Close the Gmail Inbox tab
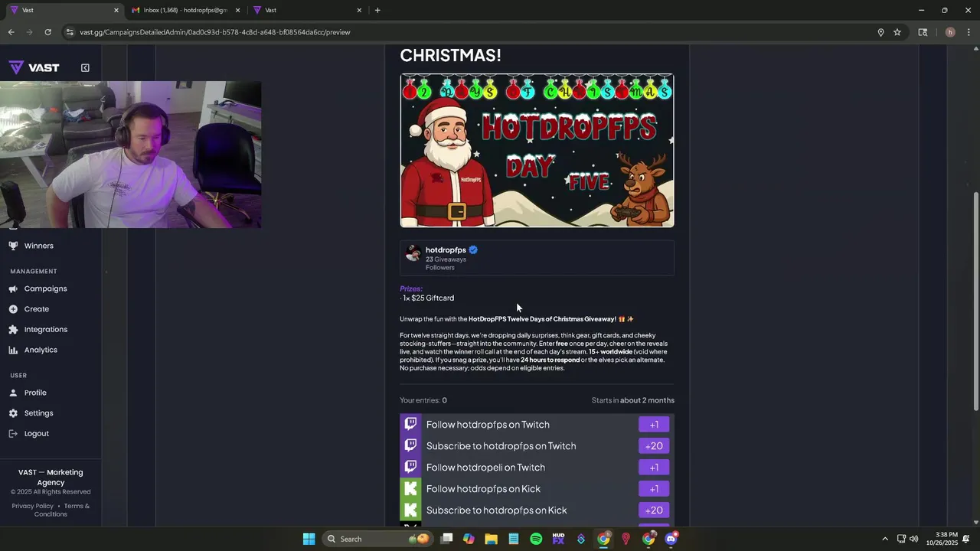Image resolution: width=980 pixels, height=551 pixels. (x=237, y=11)
